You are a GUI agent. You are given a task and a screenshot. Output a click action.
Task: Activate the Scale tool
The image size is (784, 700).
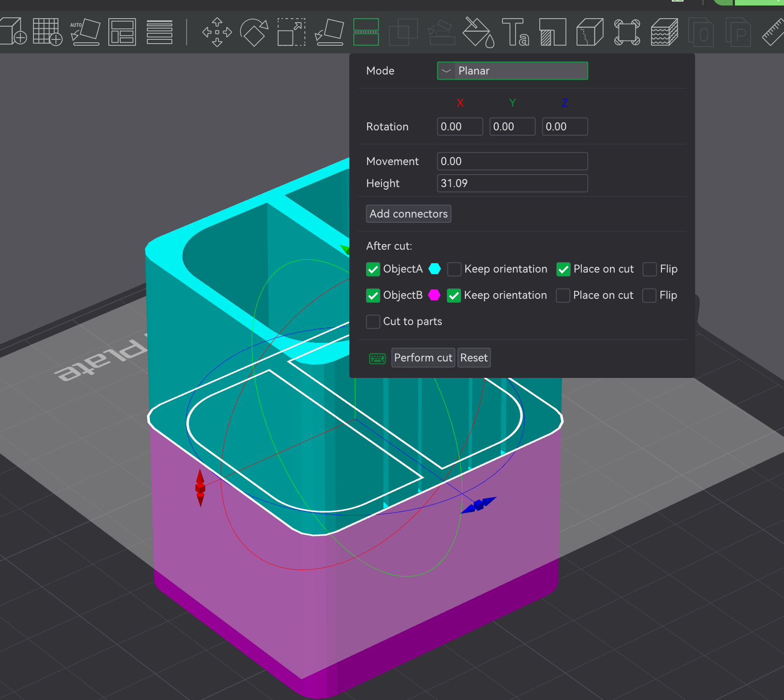pyautogui.click(x=291, y=32)
